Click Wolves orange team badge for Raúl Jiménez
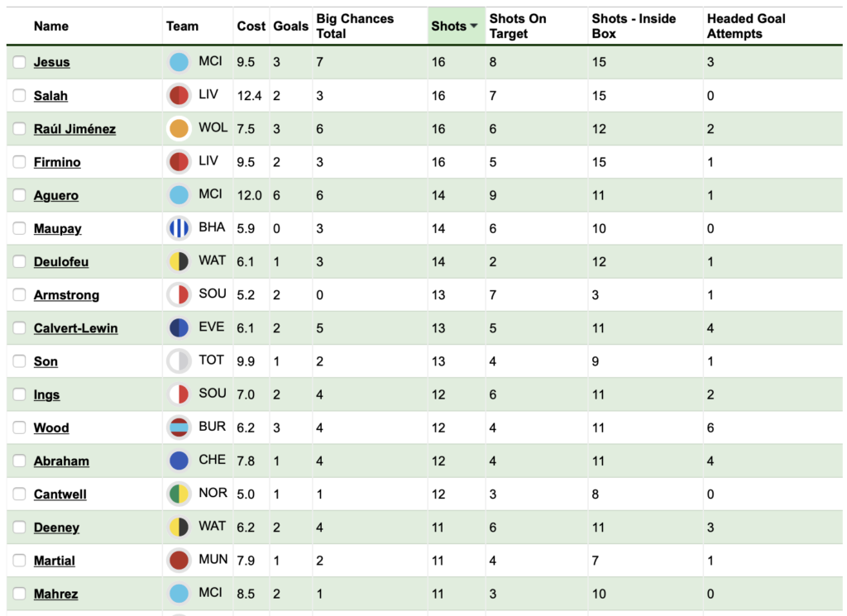The height and width of the screenshot is (616, 847). [179, 129]
